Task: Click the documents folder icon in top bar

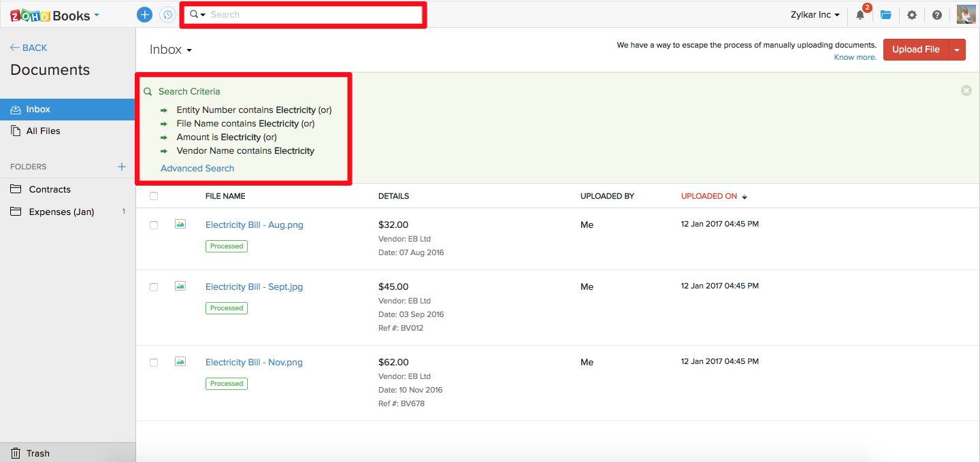Action: click(x=885, y=14)
